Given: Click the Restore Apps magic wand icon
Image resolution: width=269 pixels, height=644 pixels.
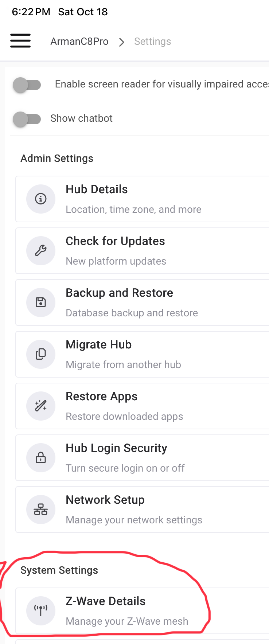Looking at the screenshot, I should (41, 406).
